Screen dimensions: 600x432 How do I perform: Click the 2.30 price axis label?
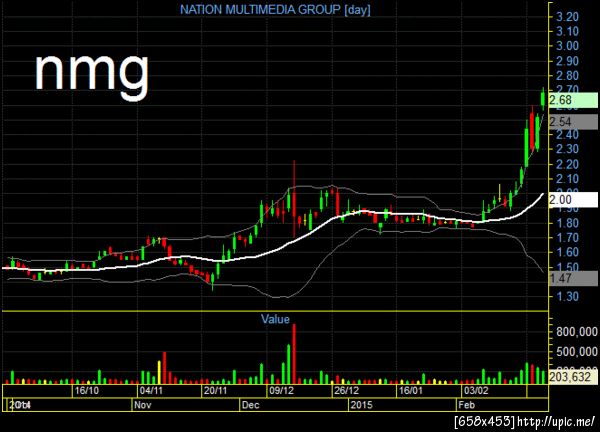tap(567, 149)
